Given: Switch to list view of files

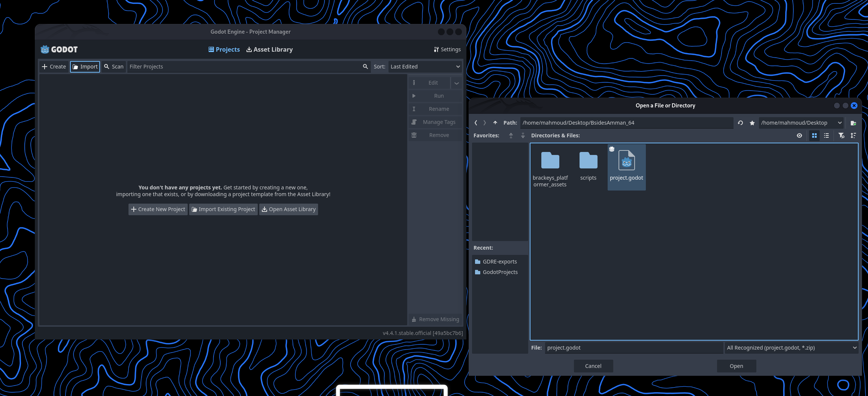Looking at the screenshot, I should tap(826, 135).
